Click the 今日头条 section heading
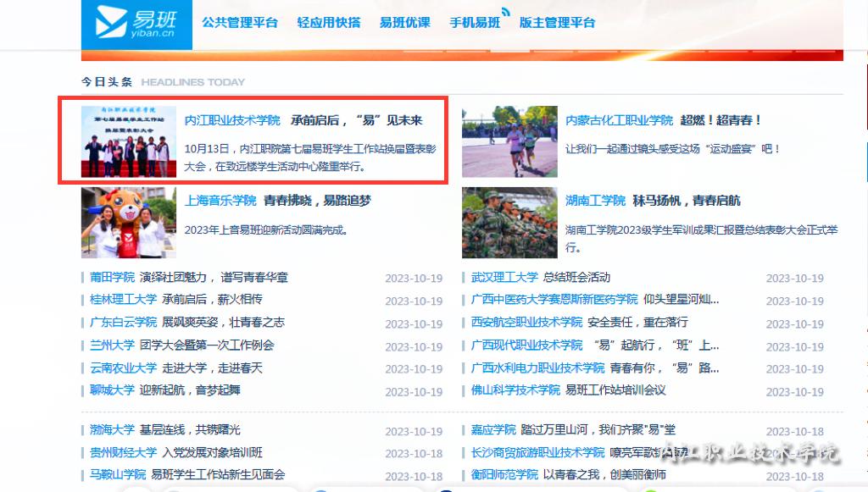The image size is (868, 492). coord(107,82)
